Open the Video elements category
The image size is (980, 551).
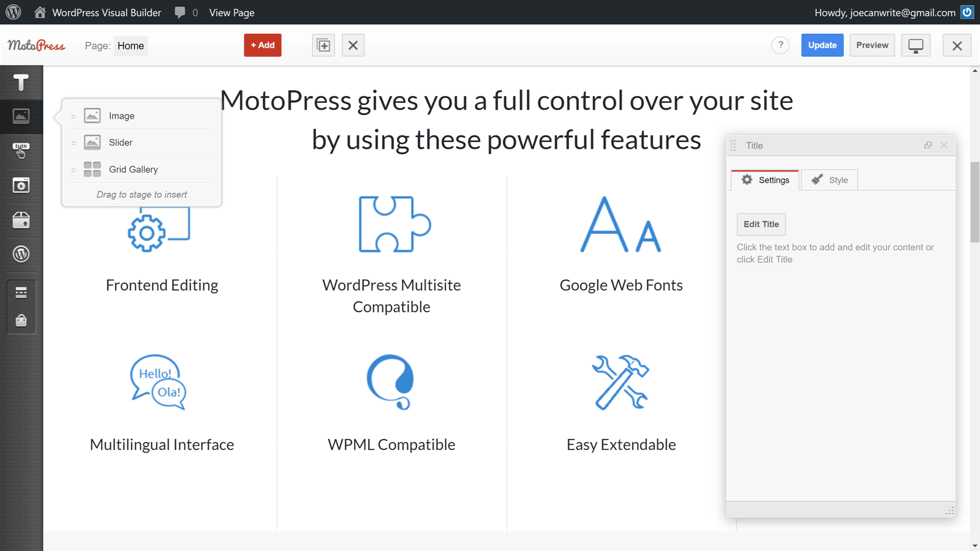click(21, 185)
